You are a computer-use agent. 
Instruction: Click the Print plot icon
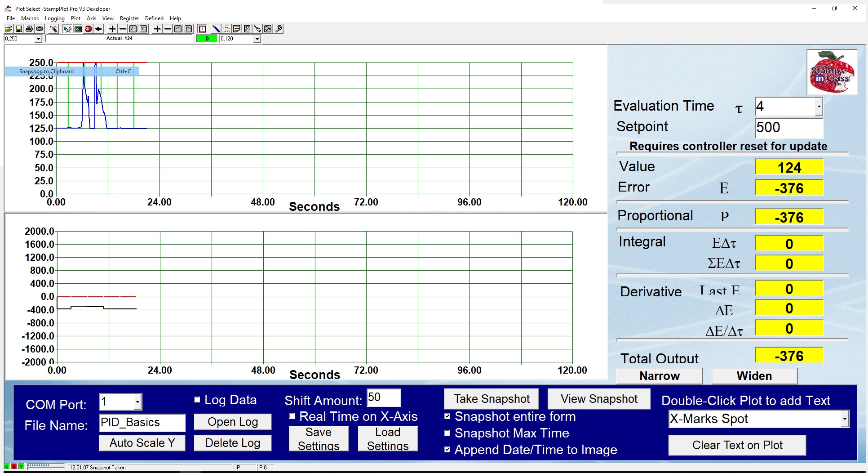tap(29, 29)
